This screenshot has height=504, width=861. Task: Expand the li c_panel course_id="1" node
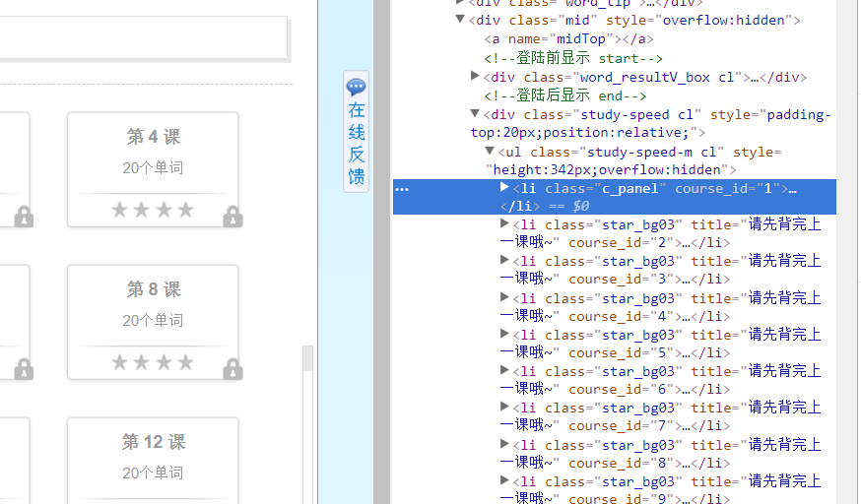[x=504, y=188]
